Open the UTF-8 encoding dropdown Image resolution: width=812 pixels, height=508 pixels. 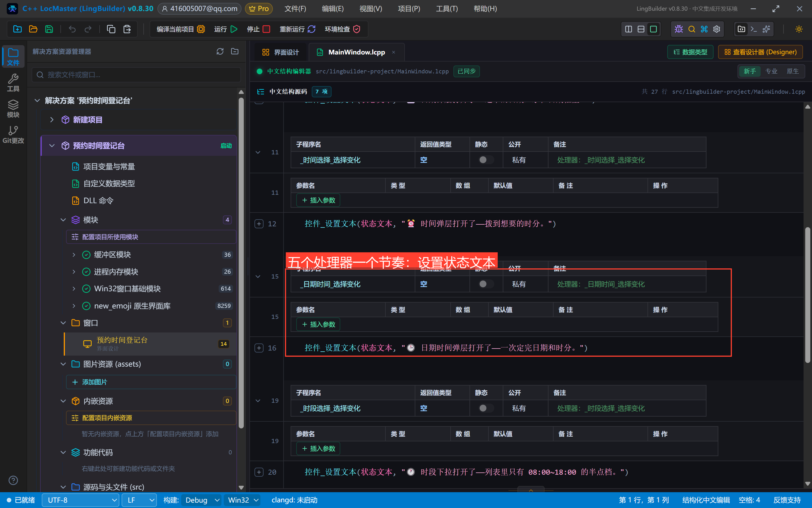click(81, 500)
